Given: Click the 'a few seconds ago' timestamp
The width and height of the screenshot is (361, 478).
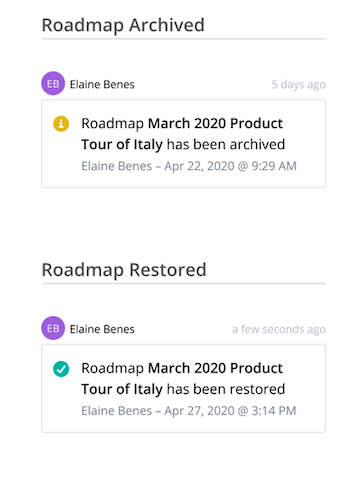Looking at the screenshot, I should [279, 329].
